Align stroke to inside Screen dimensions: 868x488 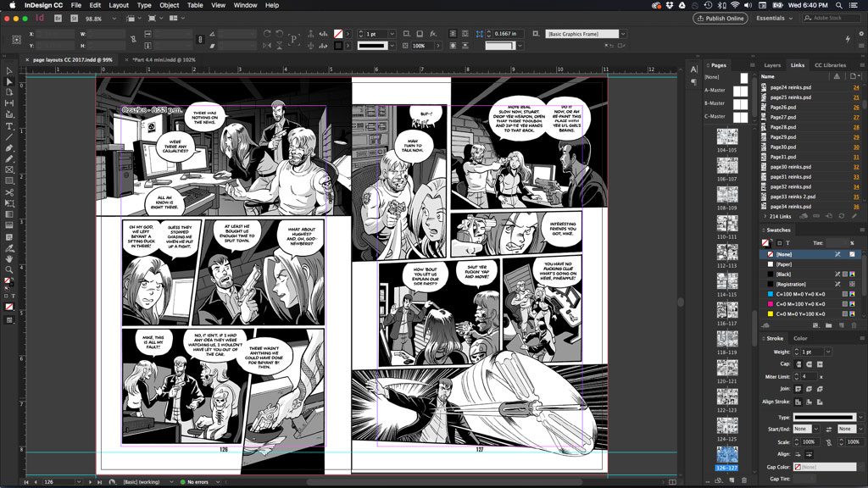pyautogui.click(x=809, y=402)
